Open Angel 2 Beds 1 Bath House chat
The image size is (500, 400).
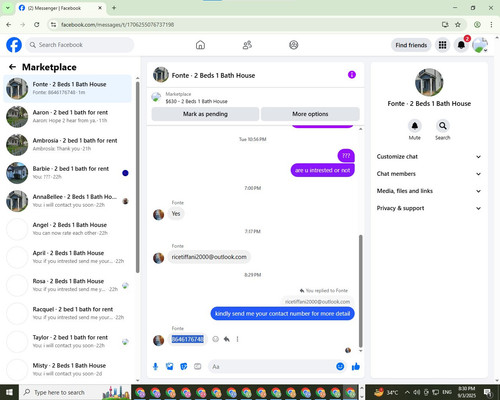click(68, 229)
